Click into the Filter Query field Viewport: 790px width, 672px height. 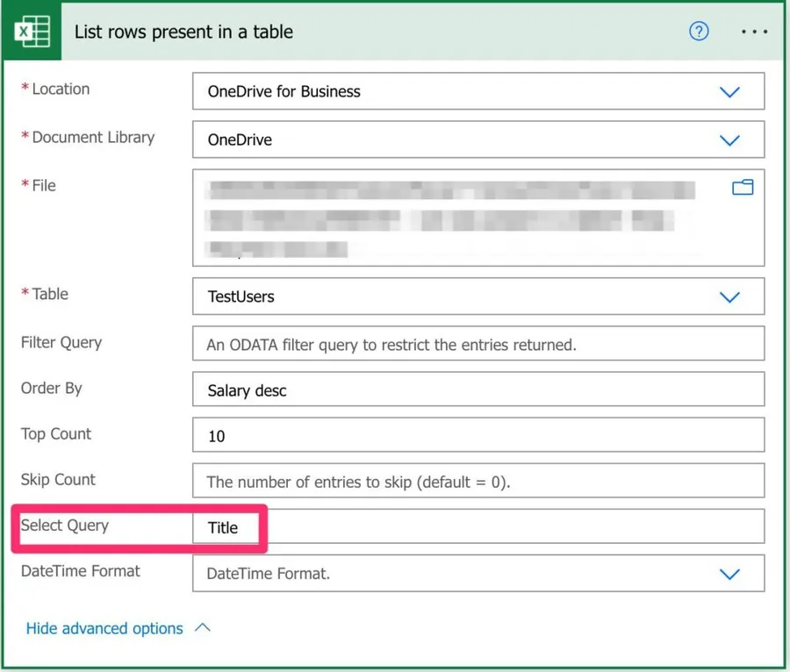(478, 345)
